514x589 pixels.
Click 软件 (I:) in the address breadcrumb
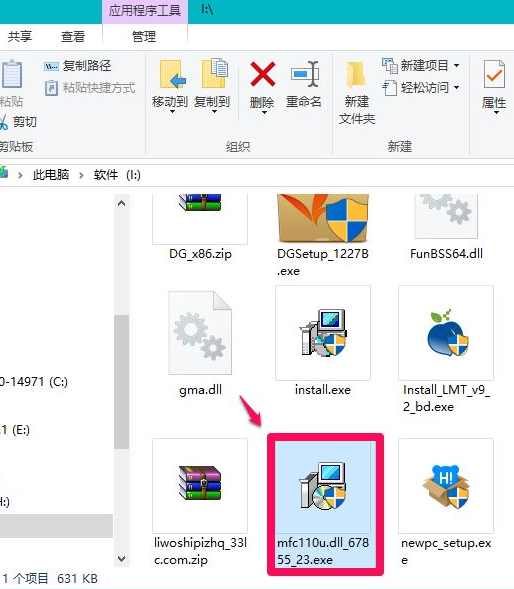click(117, 175)
